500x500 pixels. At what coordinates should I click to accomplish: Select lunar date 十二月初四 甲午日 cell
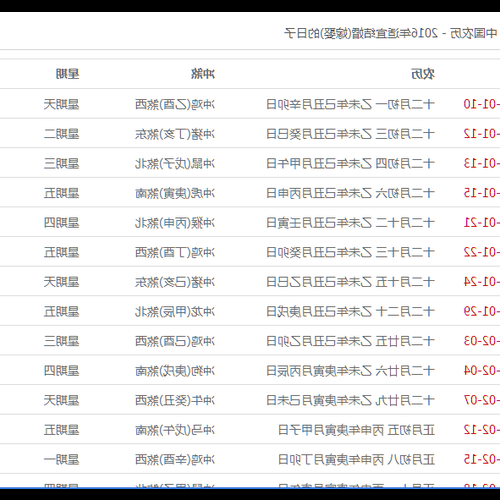point(350,164)
